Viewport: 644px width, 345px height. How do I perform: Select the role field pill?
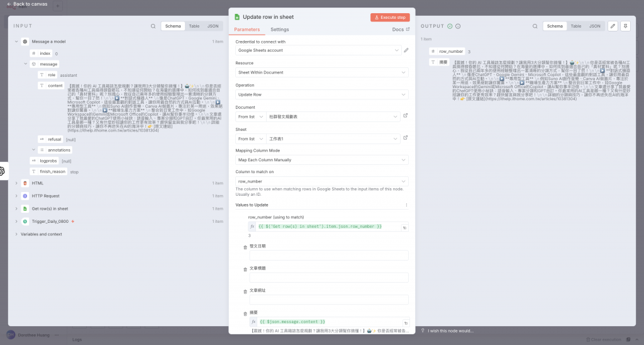click(x=48, y=75)
